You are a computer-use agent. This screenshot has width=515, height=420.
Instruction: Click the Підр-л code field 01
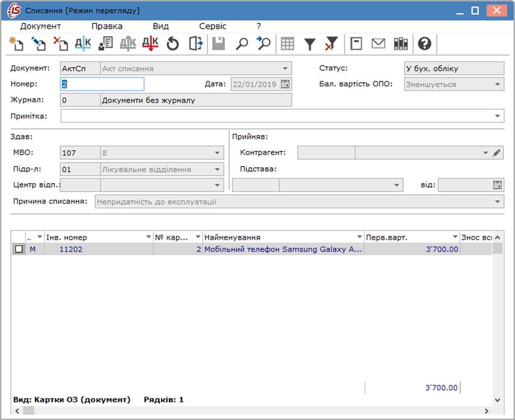[80, 169]
